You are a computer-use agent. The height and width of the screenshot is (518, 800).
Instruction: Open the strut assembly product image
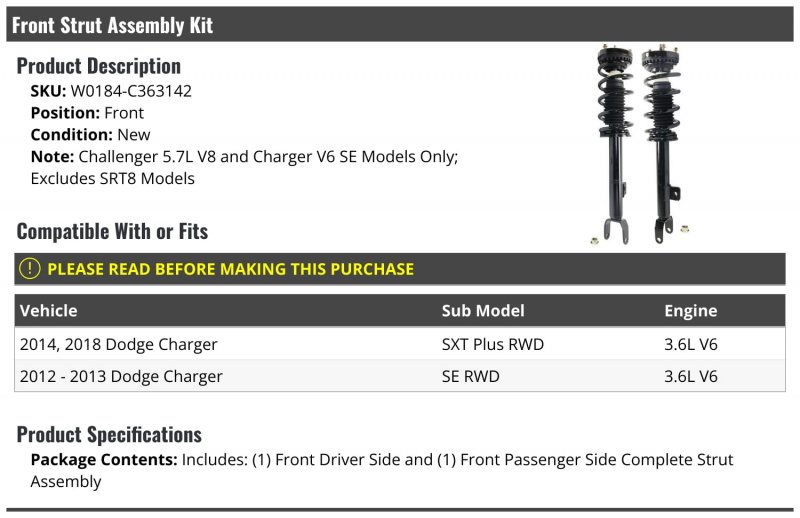[x=641, y=144]
